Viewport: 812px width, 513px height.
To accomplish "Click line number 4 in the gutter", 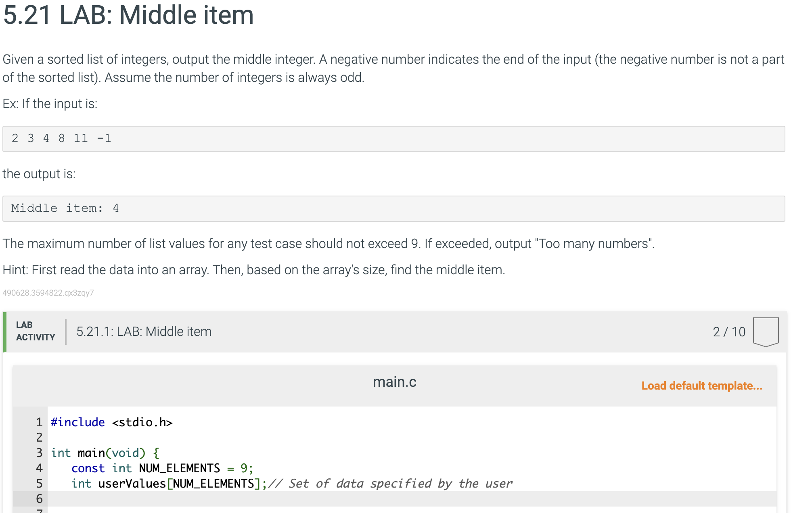I will point(39,468).
